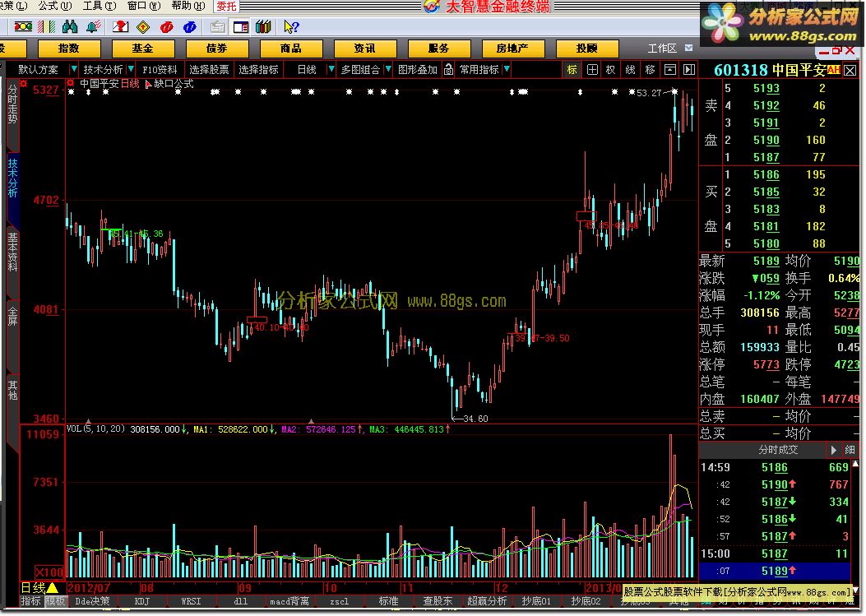Click the red-green striped bars toolbar icon
The image size is (866, 616).
[x=47, y=26]
